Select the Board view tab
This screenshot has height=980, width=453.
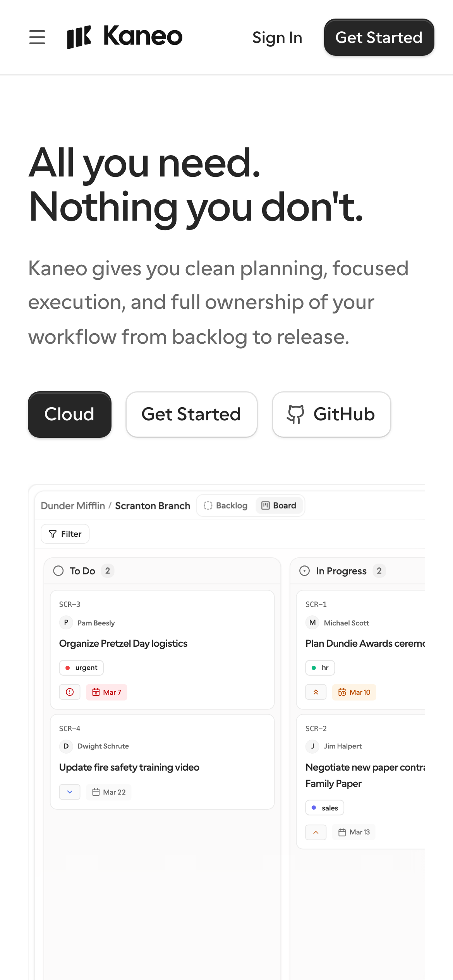[279, 505]
